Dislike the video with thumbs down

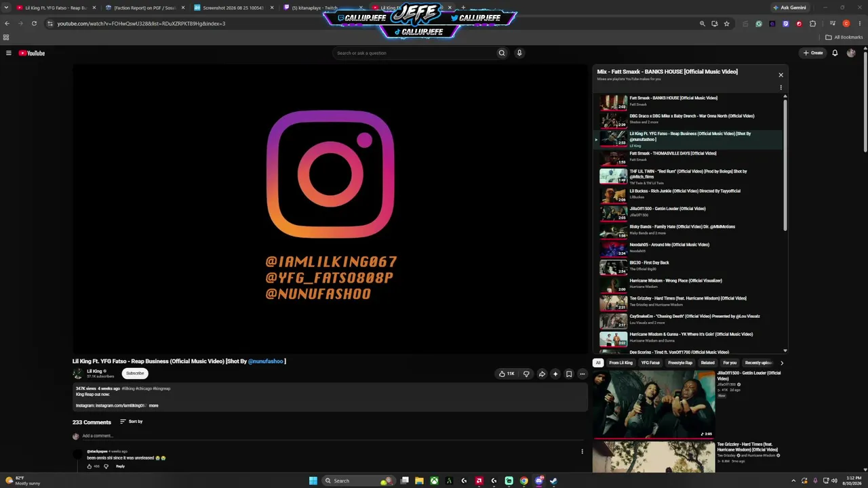pos(526,373)
